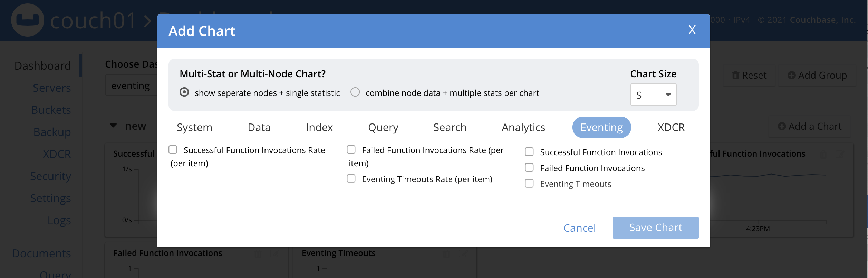Select combine node data multiple stats radio

[x=355, y=92]
